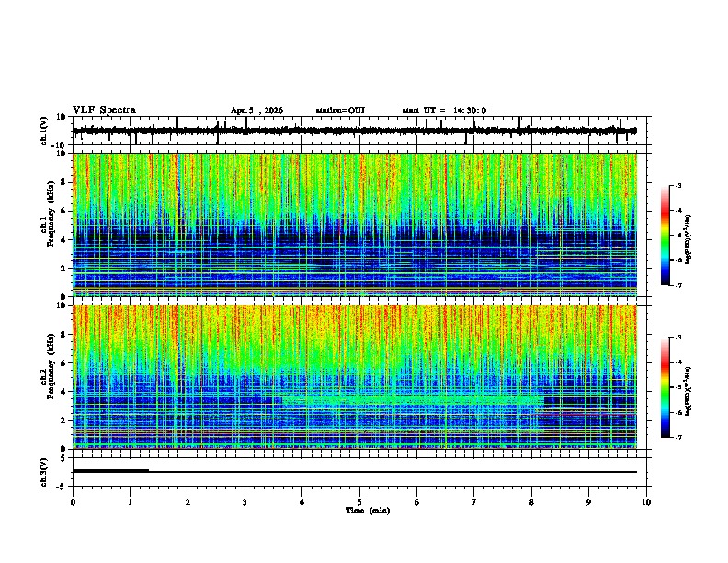Click the "-7" value on ch.2 color bar
This screenshot has height=563, width=728.
pyautogui.click(x=677, y=438)
